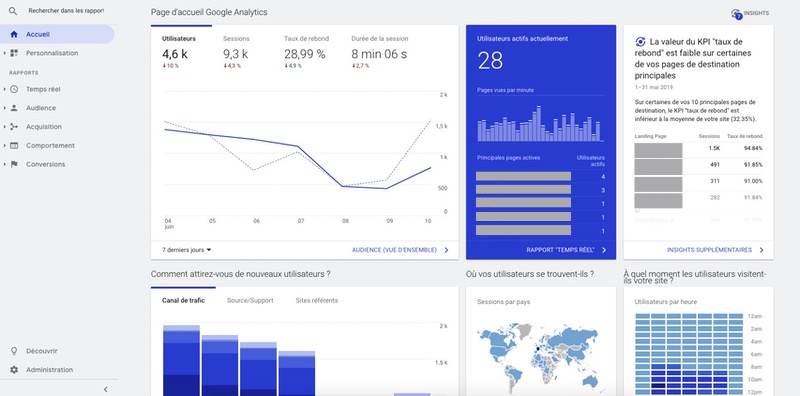This screenshot has height=396, width=800.
Task: Click the Audience person icon
Action: point(14,108)
